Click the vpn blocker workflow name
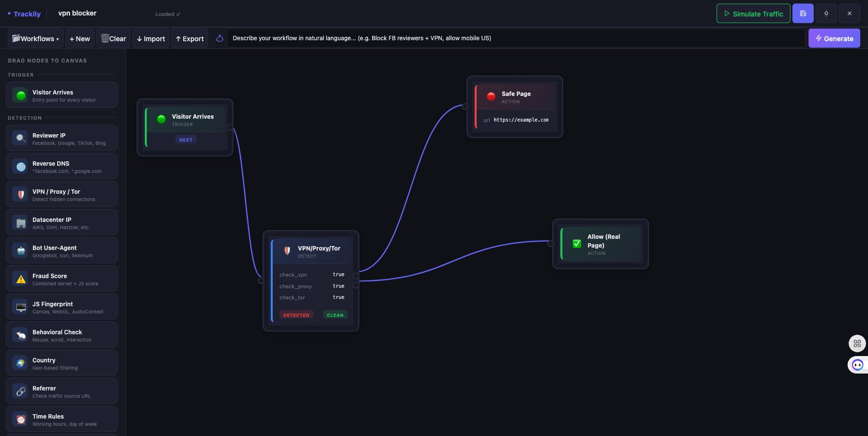Image resolution: width=868 pixels, height=436 pixels. [x=77, y=13]
